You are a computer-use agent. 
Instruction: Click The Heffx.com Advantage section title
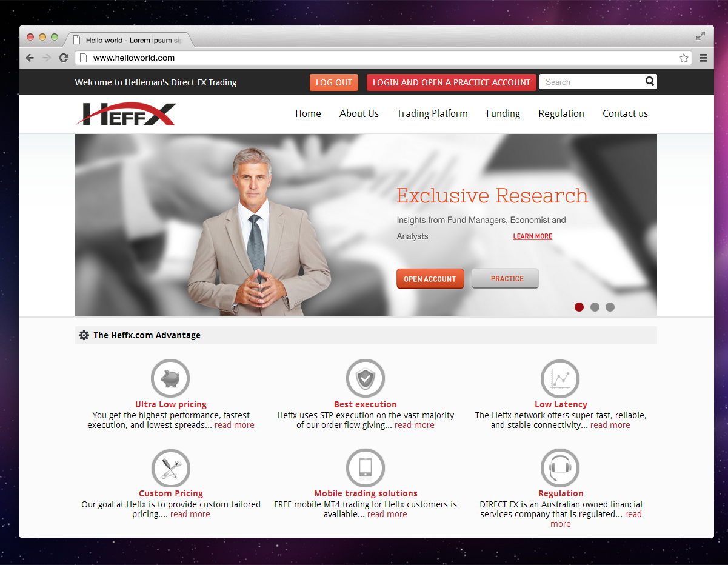point(147,335)
